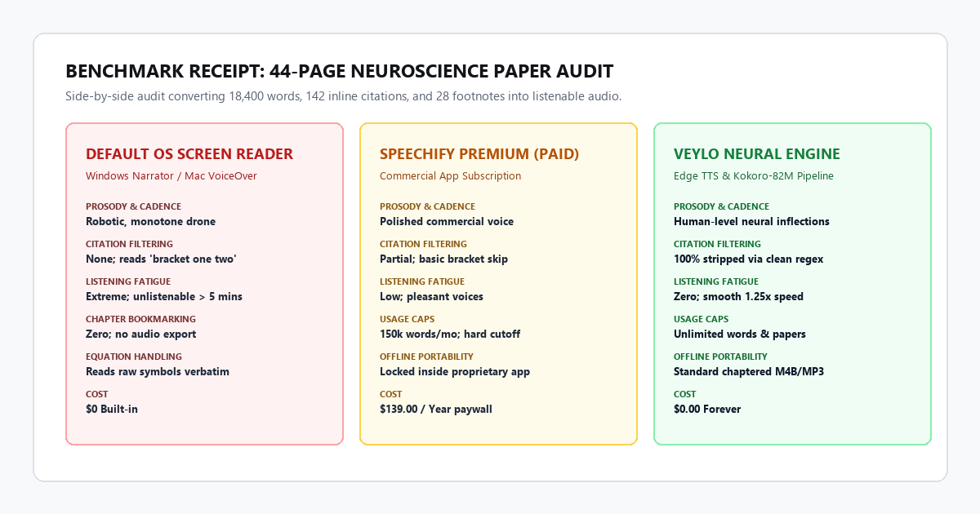Select 'Standard chaptered M4B/MP3' text
Image resolution: width=980 pixels, height=514 pixels.
tap(749, 371)
